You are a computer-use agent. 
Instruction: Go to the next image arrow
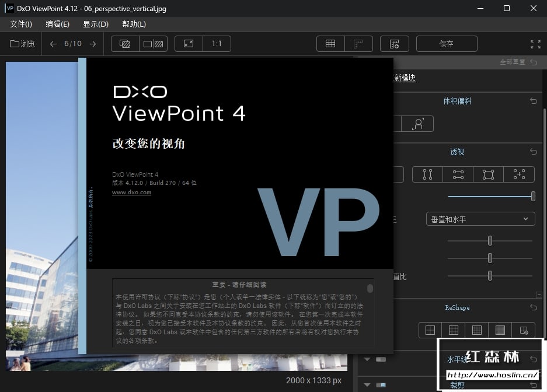pyautogui.click(x=93, y=44)
